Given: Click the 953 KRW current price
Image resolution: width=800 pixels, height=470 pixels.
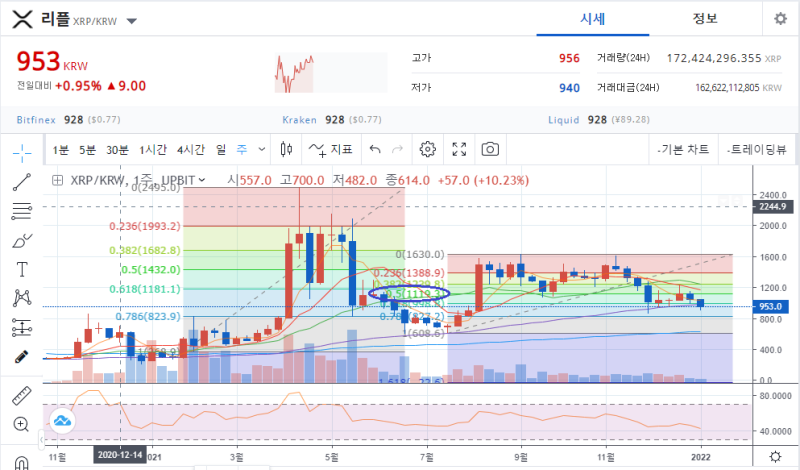Looking at the screenshot, I should 52,62.
